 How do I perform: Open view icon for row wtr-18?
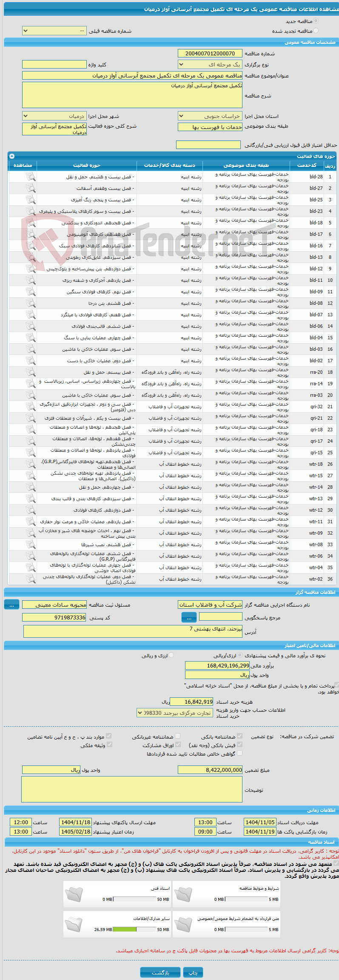31,464
